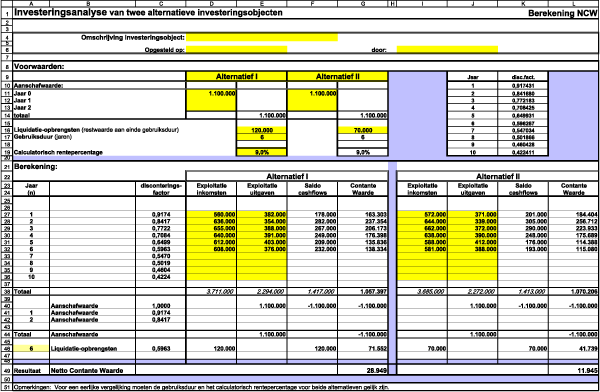Select year 1 exploitatie inkomsten 572.000 cell
600x392 pixels.
(x=422, y=215)
